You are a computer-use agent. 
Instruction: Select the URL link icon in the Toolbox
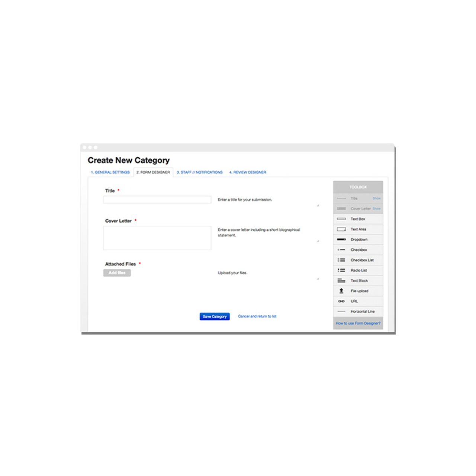pyautogui.click(x=341, y=301)
